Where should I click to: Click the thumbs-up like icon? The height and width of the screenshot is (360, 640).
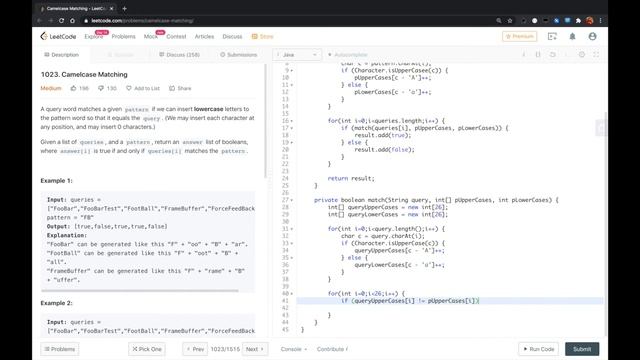[73, 88]
